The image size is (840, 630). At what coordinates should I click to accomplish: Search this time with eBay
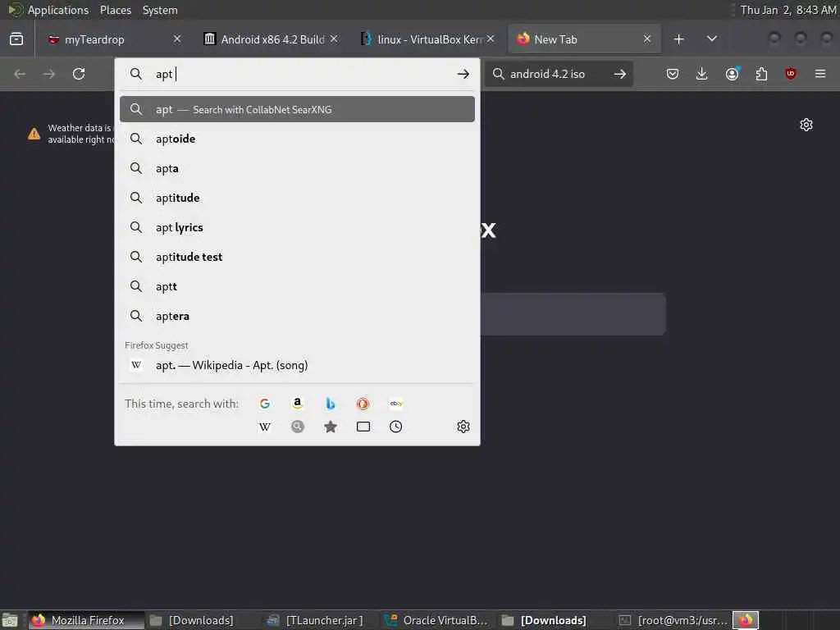coord(396,404)
